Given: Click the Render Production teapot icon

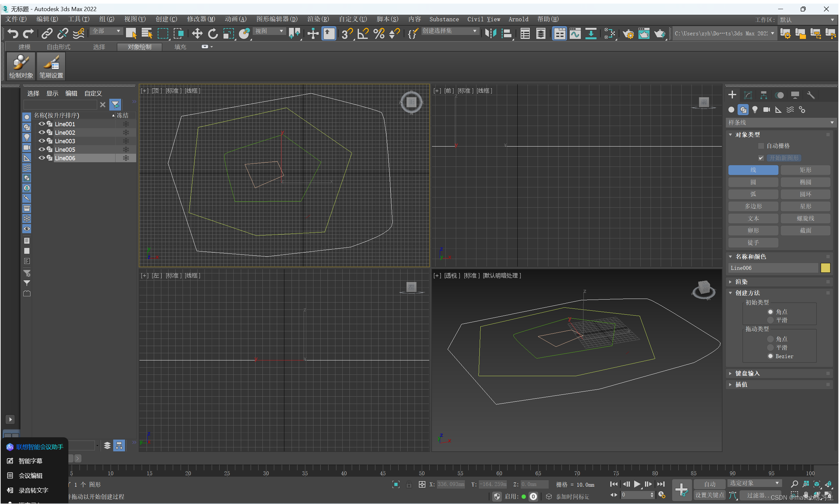Looking at the screenshot, I should (660, 34).
